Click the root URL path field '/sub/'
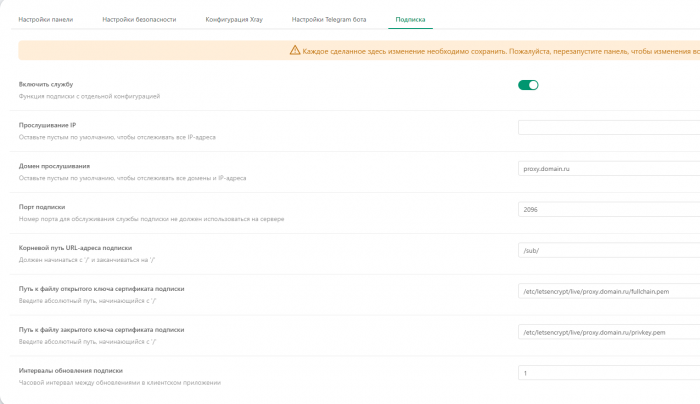Image resolution: width=700 pixels, height=404 pixels. [x=608, y=250]
